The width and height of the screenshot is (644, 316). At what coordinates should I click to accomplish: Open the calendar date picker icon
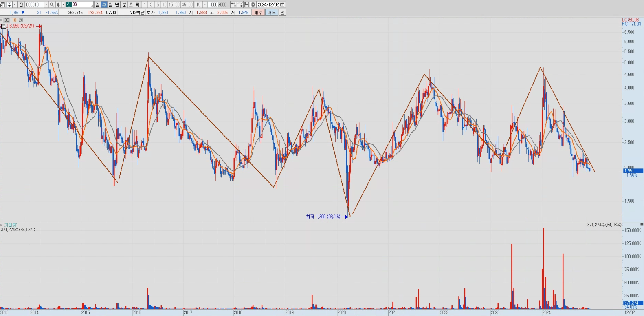(282, 4)
